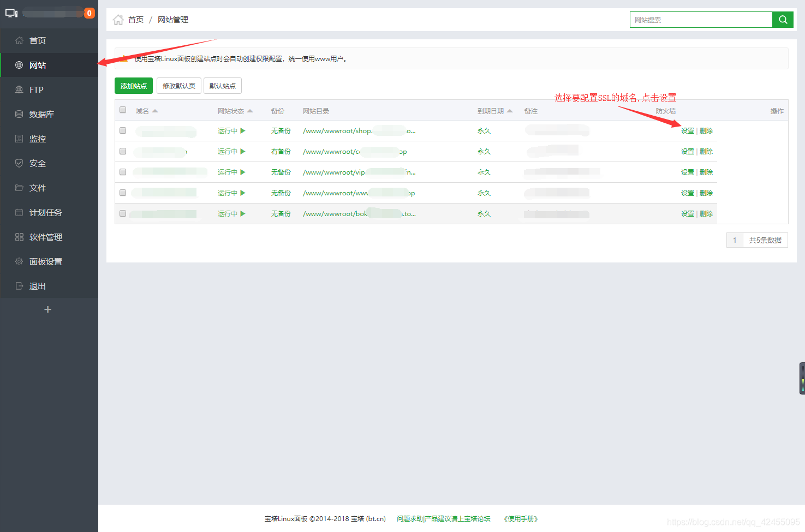
Task: Sort table by 域名 column arrow
Action: point(155,111)
